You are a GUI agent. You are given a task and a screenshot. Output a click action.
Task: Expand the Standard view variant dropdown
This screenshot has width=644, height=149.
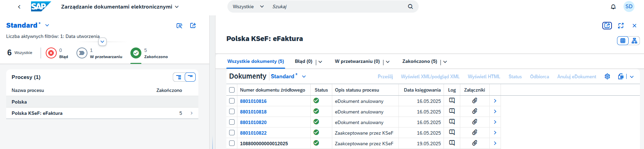click(x=47, y=25)
